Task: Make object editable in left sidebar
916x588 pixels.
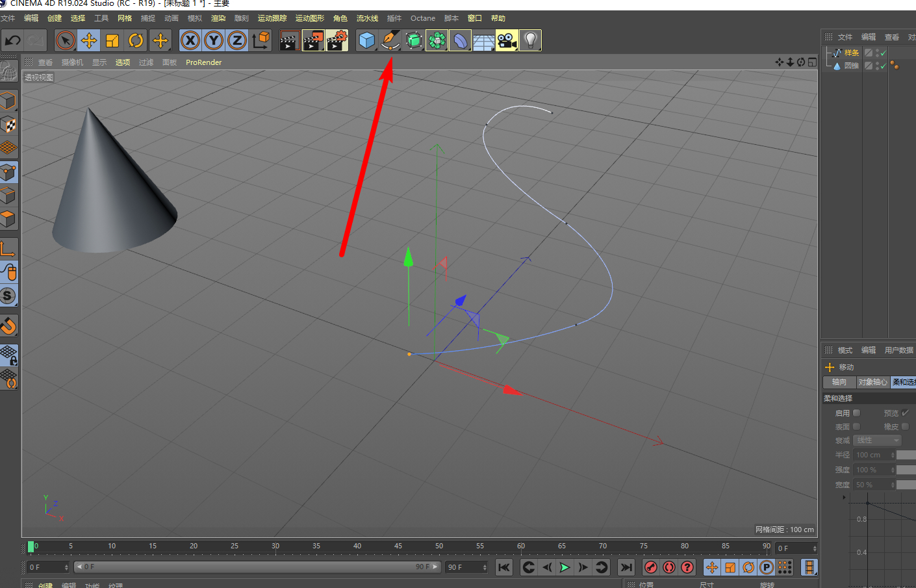Action: pyautogui.click(x=8, y=71)
